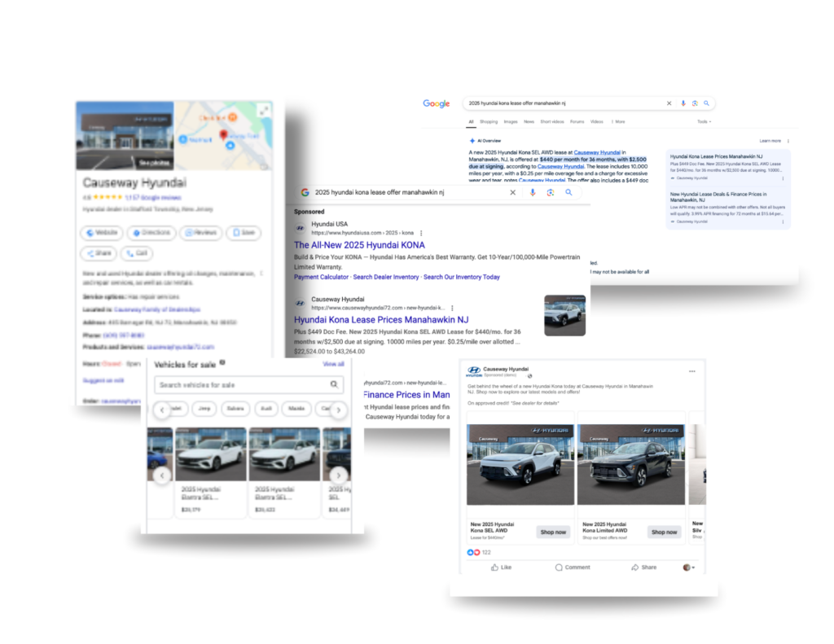This screenshot has height=644, width=834.
Task: Open profile selector dropdown beside Facebook Share
Action: pos(689,567)
